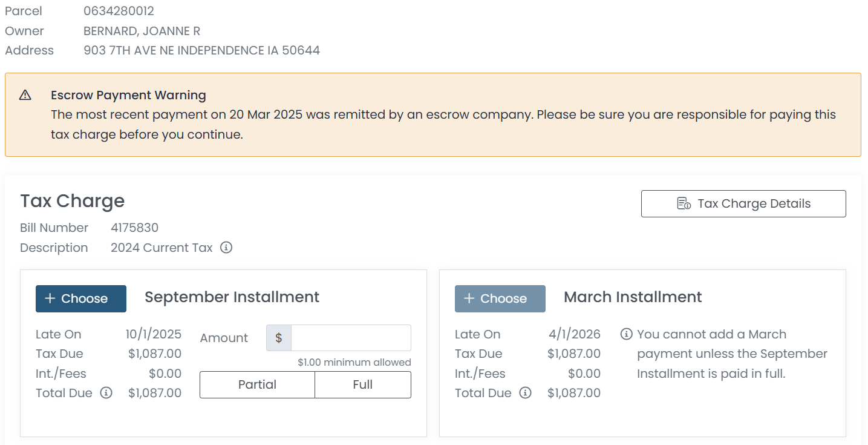Click the parcel number 0634280012

(119, 11)
